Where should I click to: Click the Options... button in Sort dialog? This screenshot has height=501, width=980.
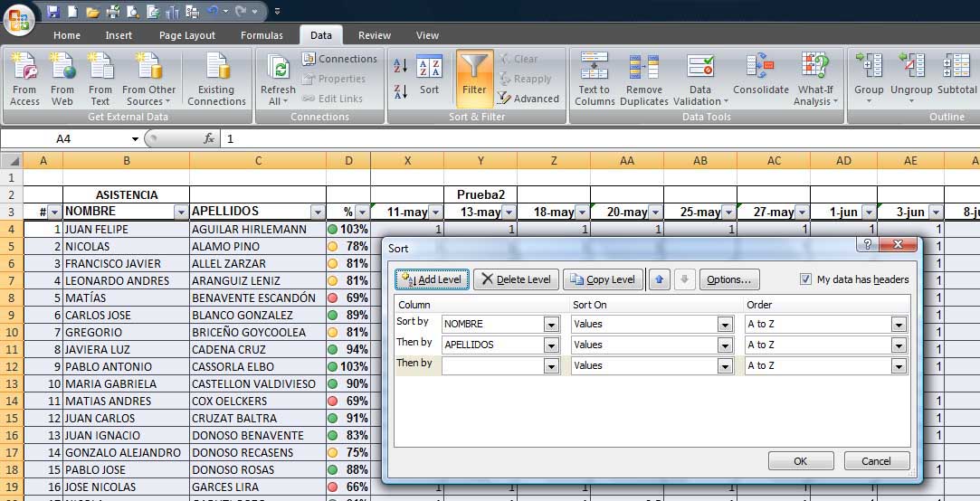click(729, 279)
